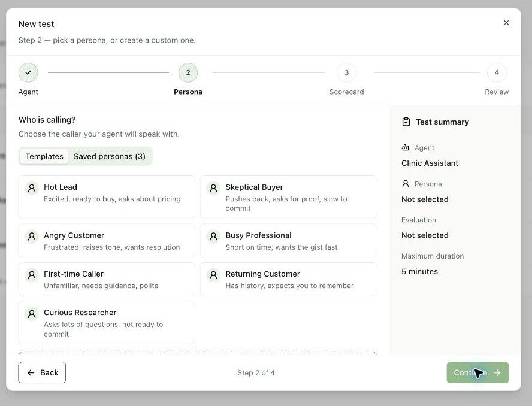Click the Evaluation label in summary

(x=418, y=220)
